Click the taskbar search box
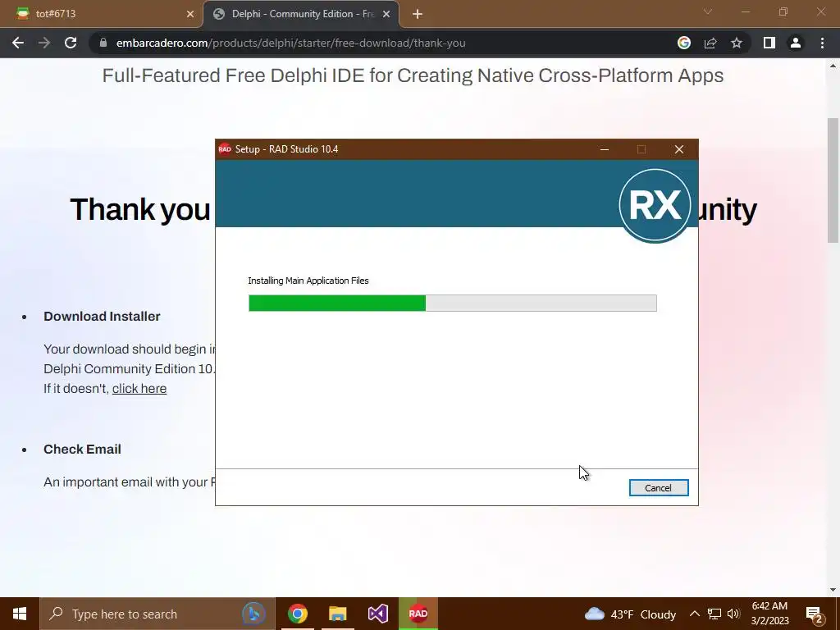The height and width of the screenshot is (630, 840). click(x=157, y=614)
